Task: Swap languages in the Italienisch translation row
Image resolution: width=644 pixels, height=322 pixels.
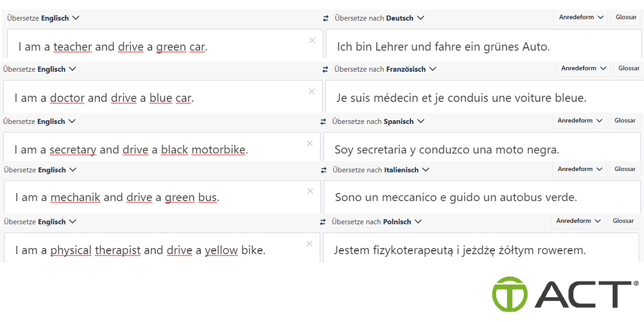Action: point(324,170)
